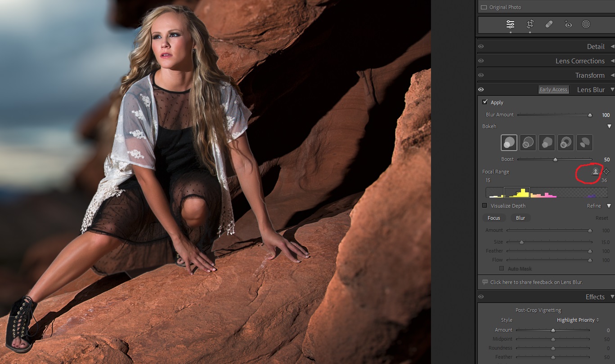This screenshot has height=364, width=615.
Task: Select the Healing bandage tool
Action: [549, 24]
